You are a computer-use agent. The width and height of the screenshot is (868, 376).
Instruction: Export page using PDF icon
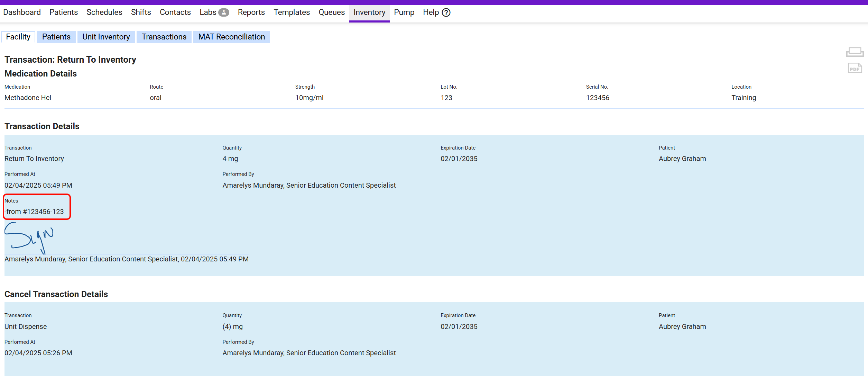855,68
